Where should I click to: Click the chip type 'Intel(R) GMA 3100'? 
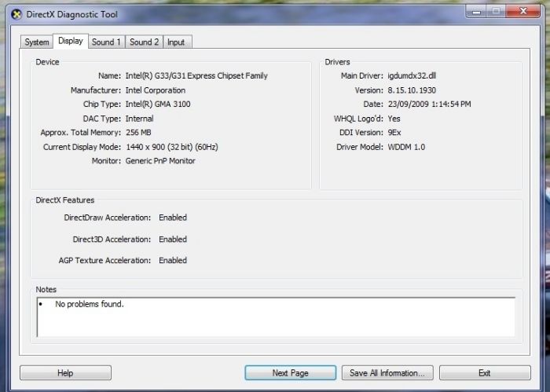pyautogui.click(x=158, y=104)
